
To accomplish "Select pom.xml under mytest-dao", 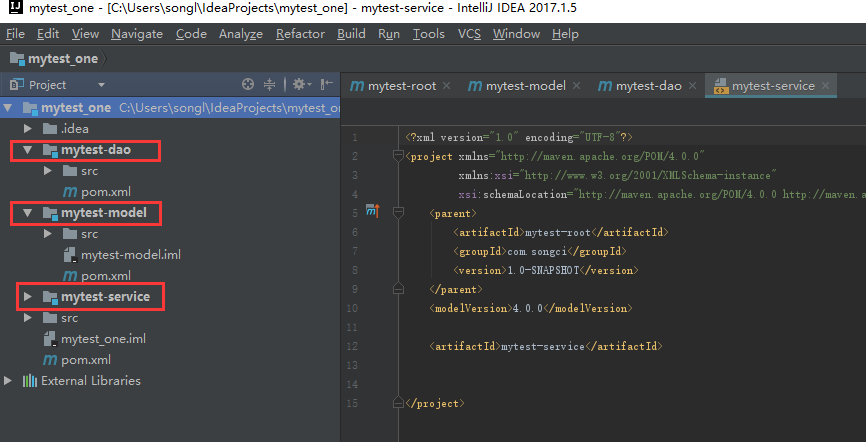I will [x=105, y=192].
